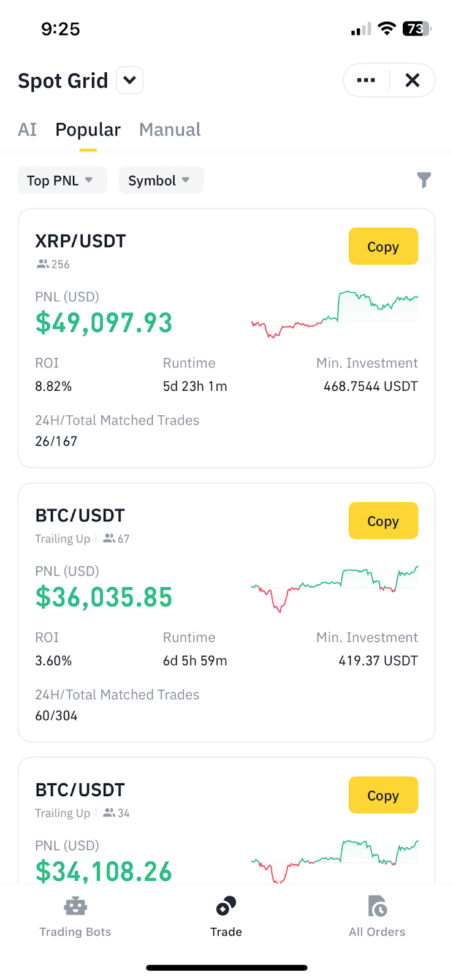
Task: Close the Spot Grid mini app
Action: 413,80
